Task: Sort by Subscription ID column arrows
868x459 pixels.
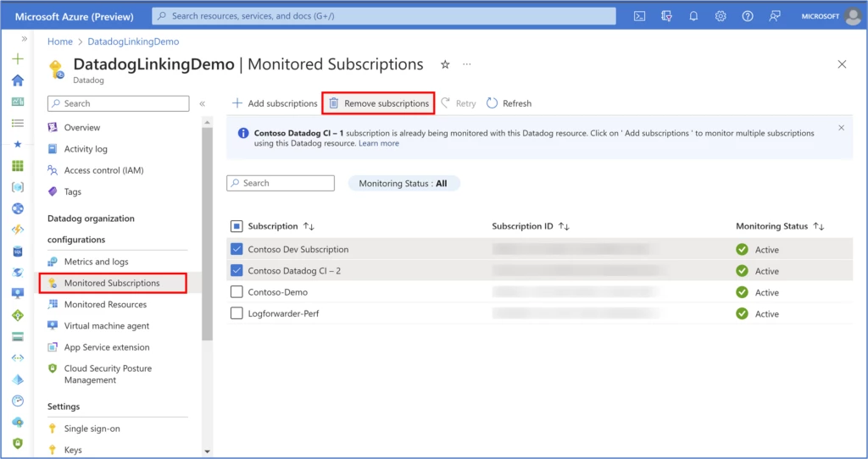Action: (x=564, y=226)
